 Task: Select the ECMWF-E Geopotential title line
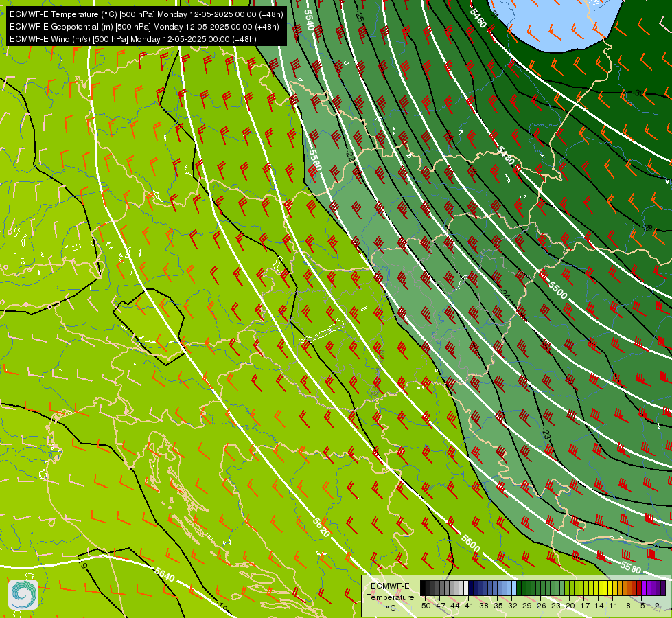coord(144,27)
